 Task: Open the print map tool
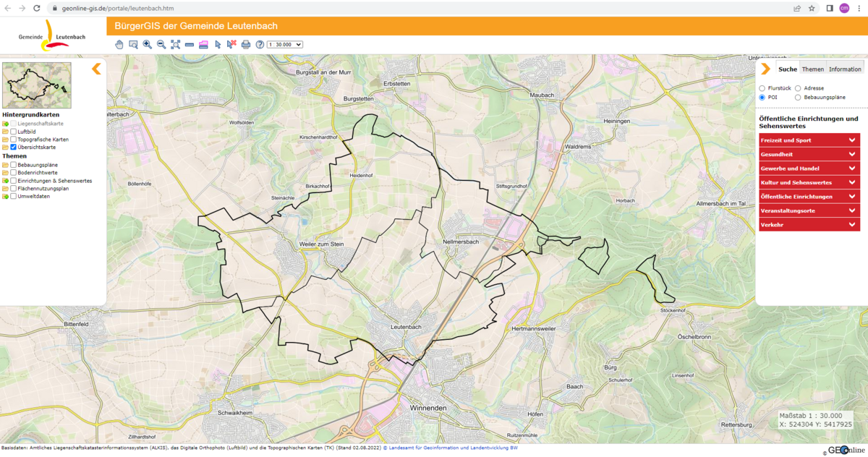(x=246, y=44)
